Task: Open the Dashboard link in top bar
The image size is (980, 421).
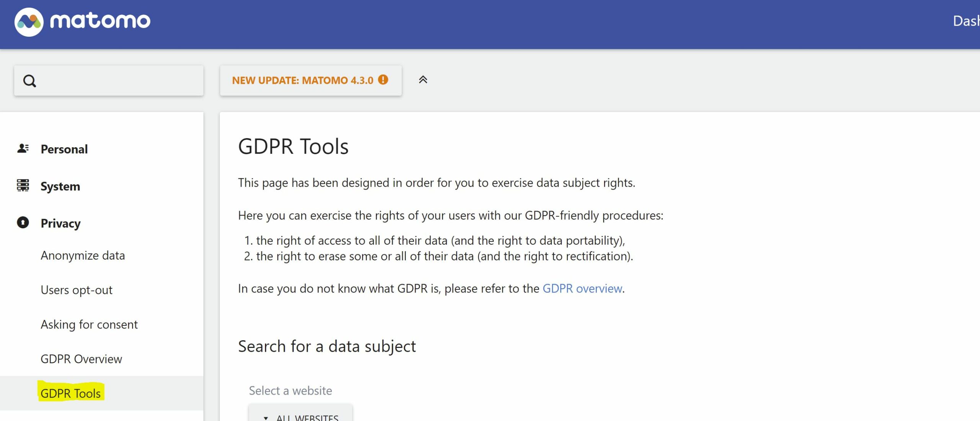Action: (x=966, y=21)
